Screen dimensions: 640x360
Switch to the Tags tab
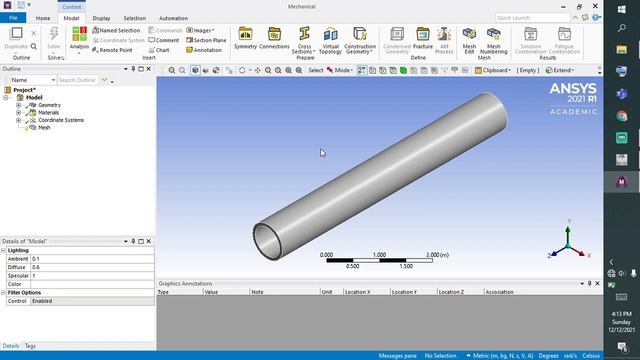click(30, 346)
